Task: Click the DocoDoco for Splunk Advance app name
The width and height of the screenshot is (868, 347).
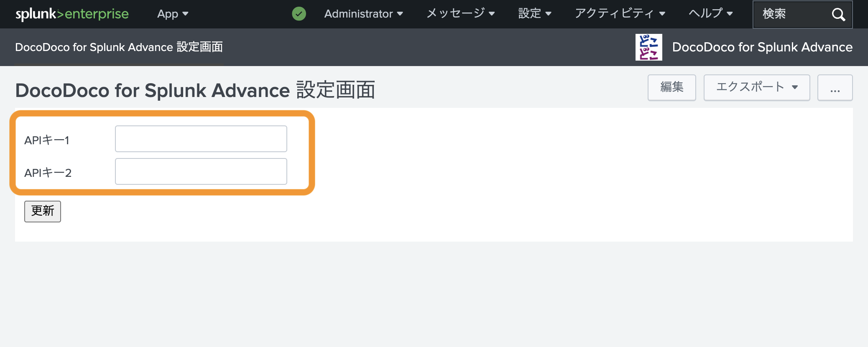Action: tap(762, 47)
